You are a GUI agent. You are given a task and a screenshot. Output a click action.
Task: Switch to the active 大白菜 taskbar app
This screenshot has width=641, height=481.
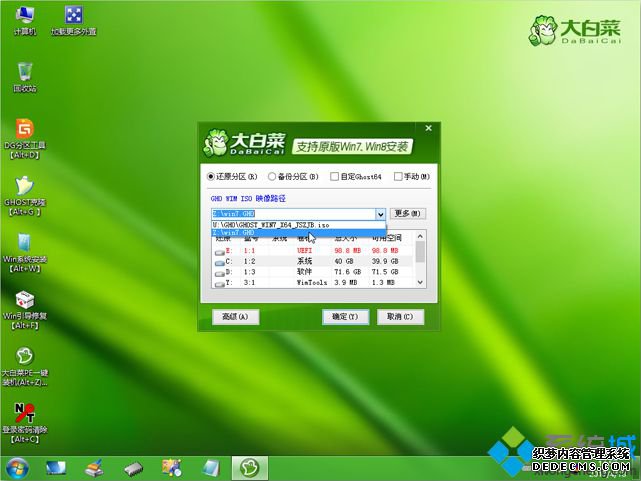tap(250, 468)
